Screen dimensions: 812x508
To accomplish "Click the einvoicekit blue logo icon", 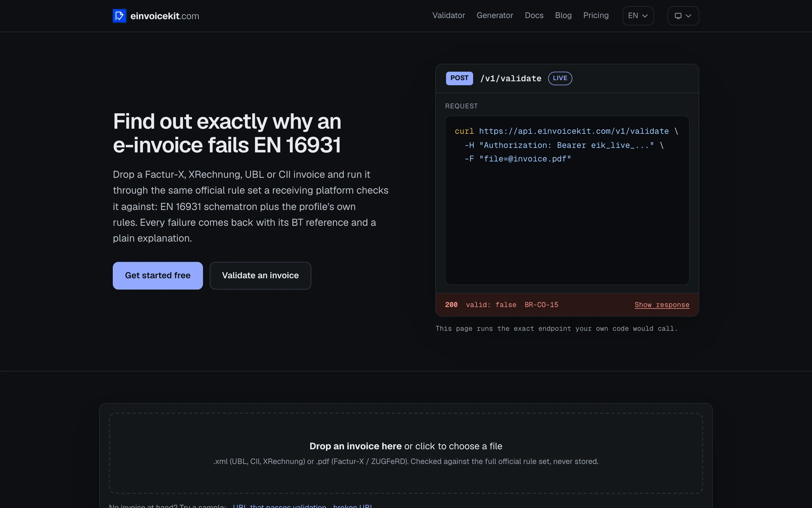I will click(x=120, y=16).
